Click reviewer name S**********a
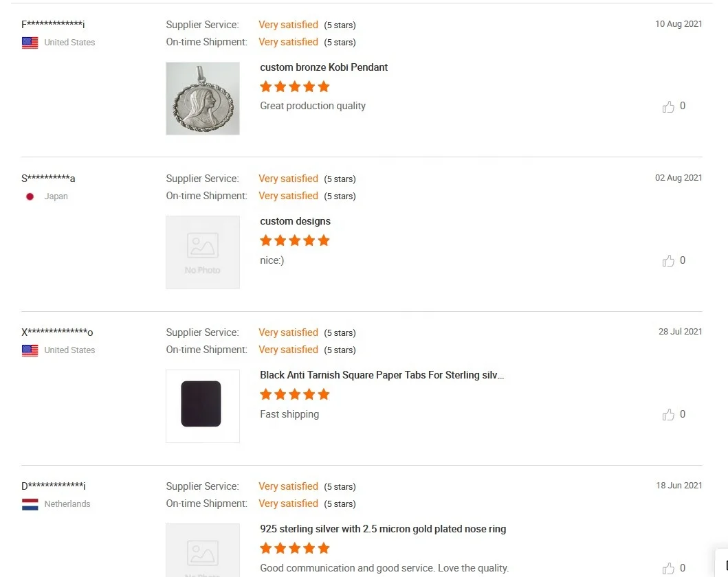The image size is (728, 577). 48,179
